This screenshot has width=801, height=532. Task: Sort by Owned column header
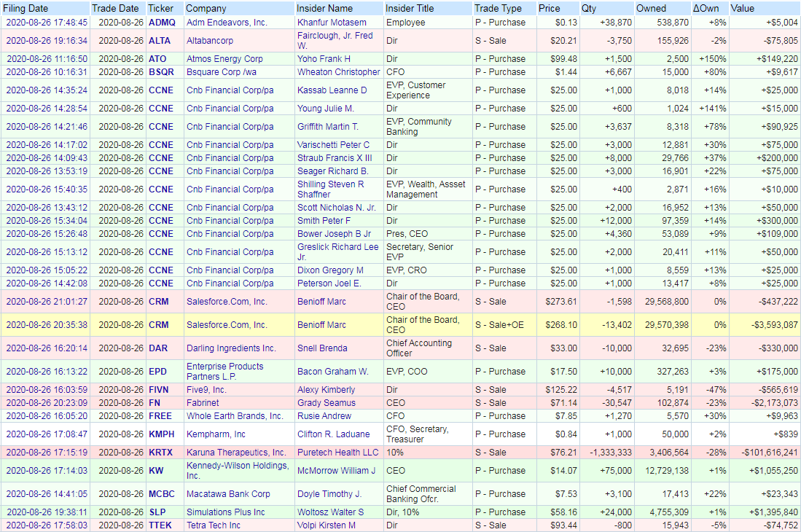[x=651, y=8]
